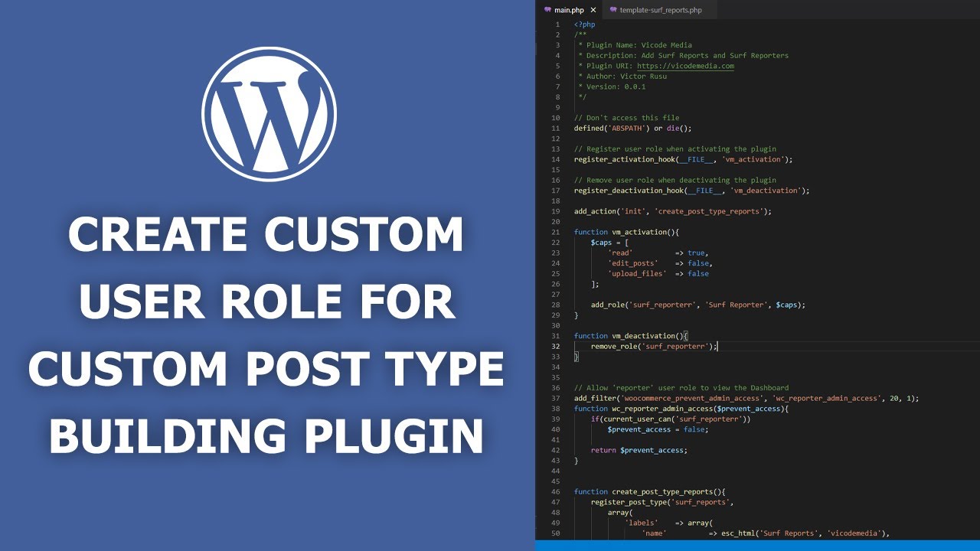Open the https://vicodemedia.com plugin URI link
980x551 pixels.
[685, 66]
